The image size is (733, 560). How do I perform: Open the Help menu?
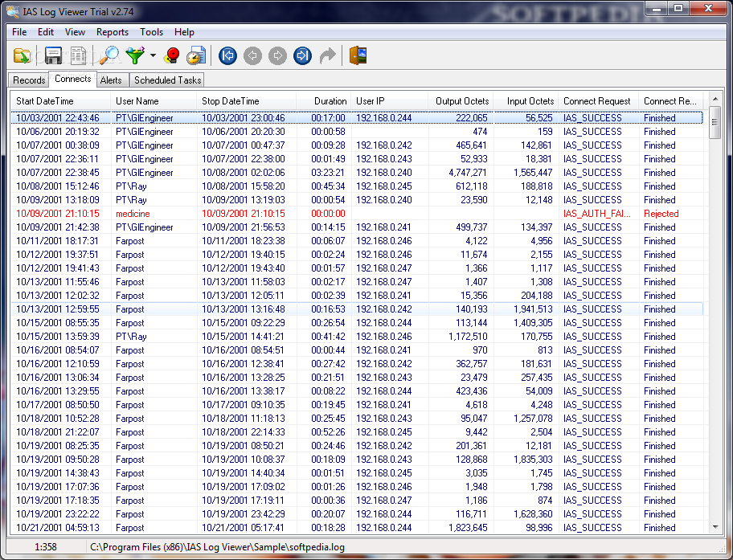pos(184,32)
